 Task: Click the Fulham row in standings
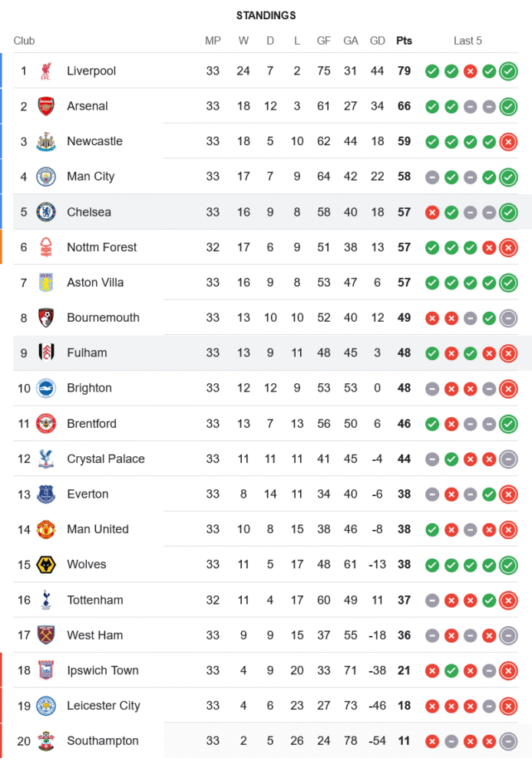tap(269, 353)
